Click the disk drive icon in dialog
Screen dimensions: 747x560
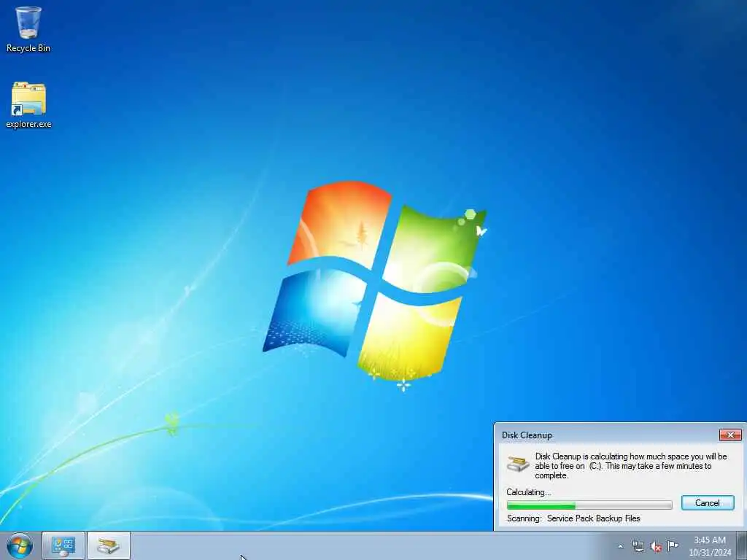click(517, 463)
